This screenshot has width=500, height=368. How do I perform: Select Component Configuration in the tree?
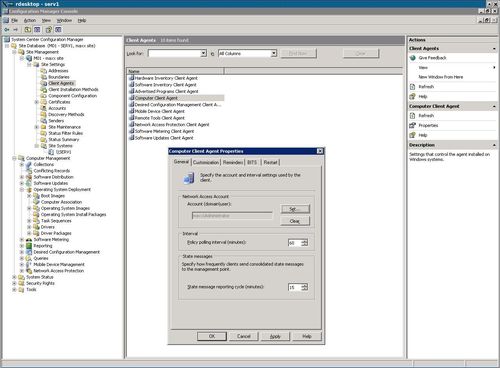pyautogui.click(x=73, y=96)
